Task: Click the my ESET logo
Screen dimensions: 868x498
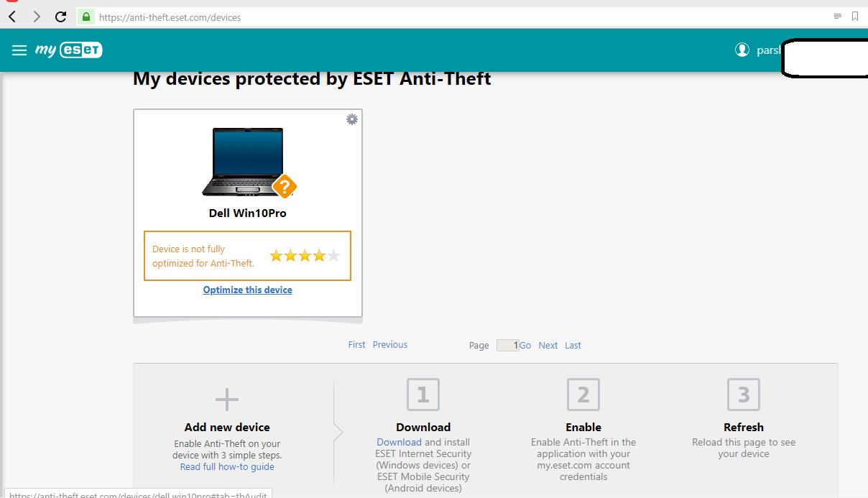Action: pyautogui.click(x=69, y=50)
